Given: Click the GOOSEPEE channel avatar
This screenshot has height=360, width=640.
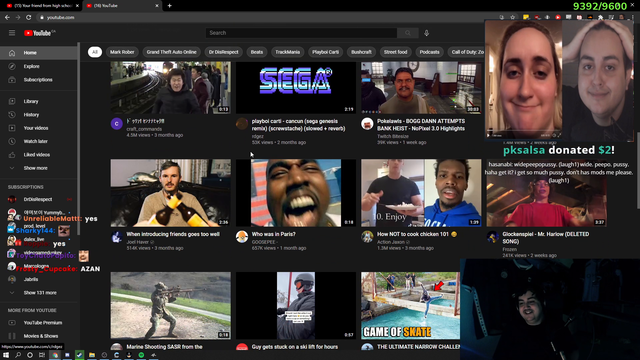Looking at the screenshot, I should point(242,237).
